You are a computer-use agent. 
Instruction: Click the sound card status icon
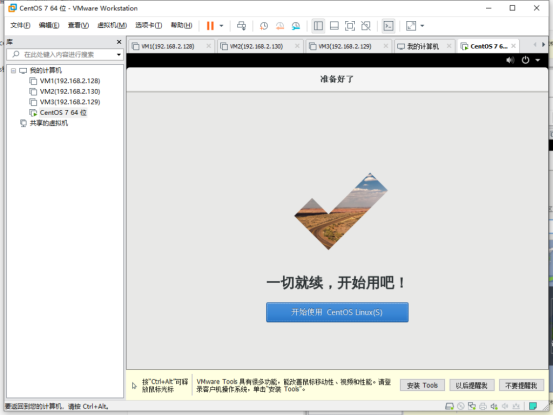[x=494, y=406]
